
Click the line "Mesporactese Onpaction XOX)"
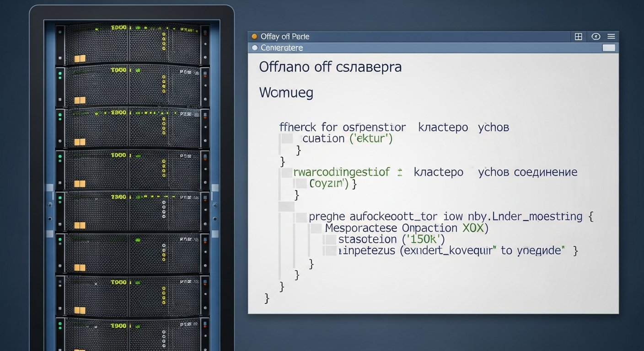pyautogui.click(x=407, y=228)
